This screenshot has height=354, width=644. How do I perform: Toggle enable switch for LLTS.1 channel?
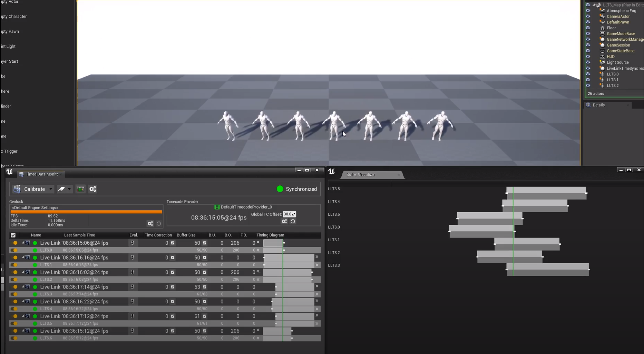click(14, 265)
